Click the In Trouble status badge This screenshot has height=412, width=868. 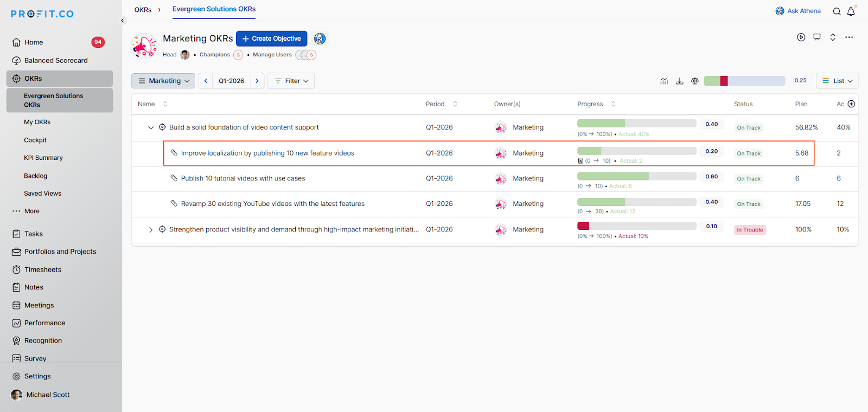(750, 230)
